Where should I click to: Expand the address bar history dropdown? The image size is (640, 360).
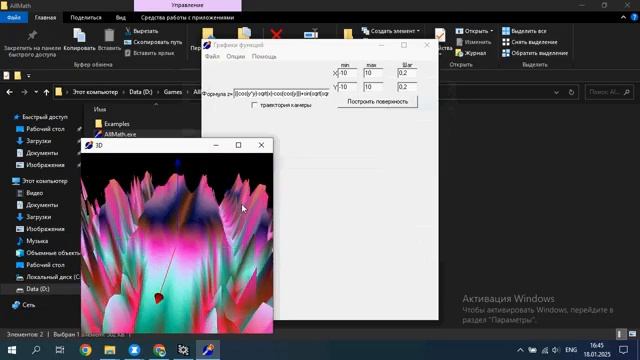(556, 92)
